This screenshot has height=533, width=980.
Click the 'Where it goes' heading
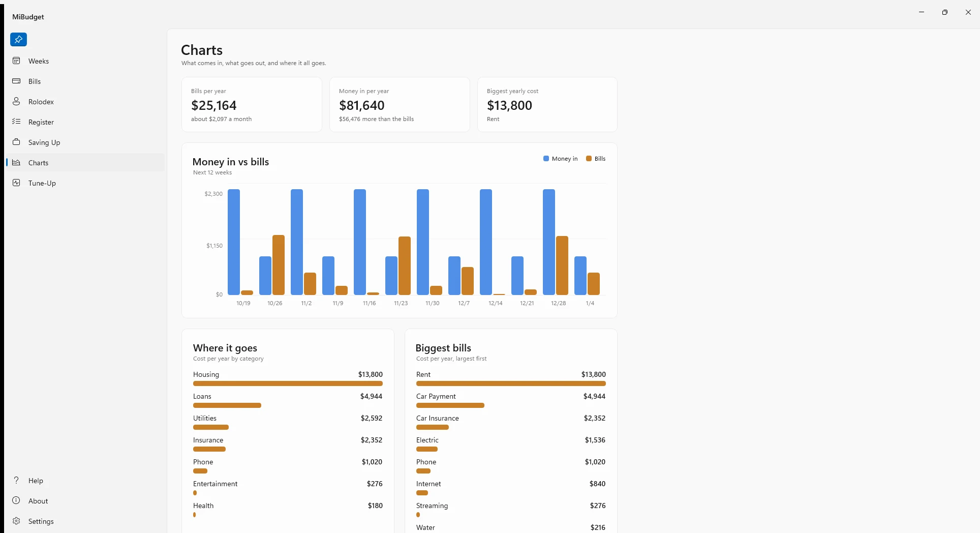225,348
